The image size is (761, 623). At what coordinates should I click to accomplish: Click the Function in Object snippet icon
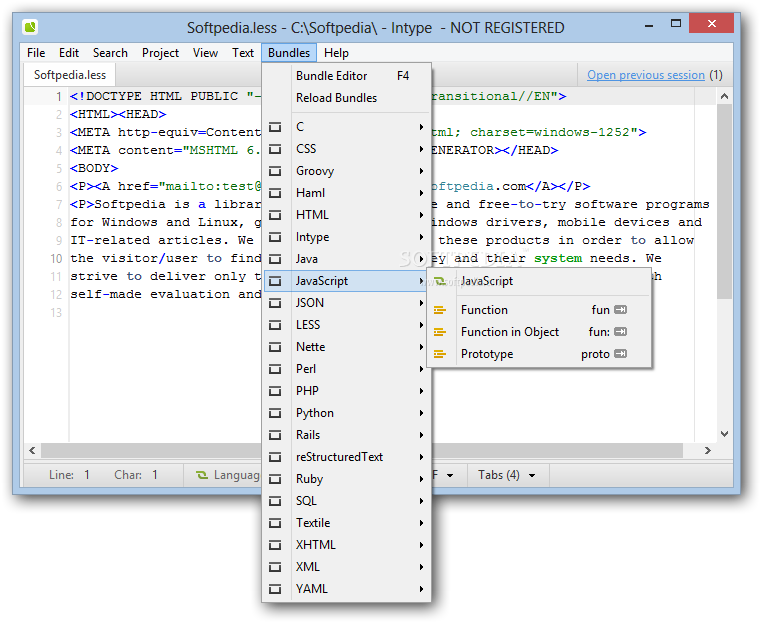point(440,332)
